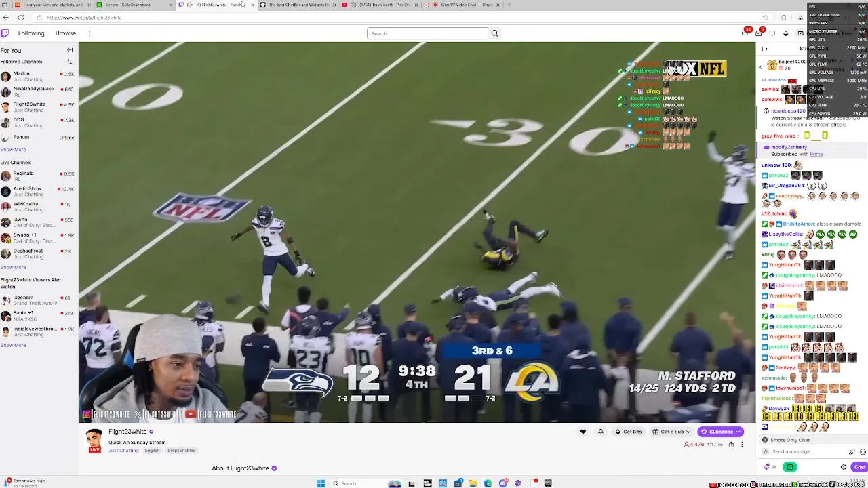Click the English tag
Image resolution: width=868 pixels, height=488 pixels.
pyautogui.click(x=152, y=451)
